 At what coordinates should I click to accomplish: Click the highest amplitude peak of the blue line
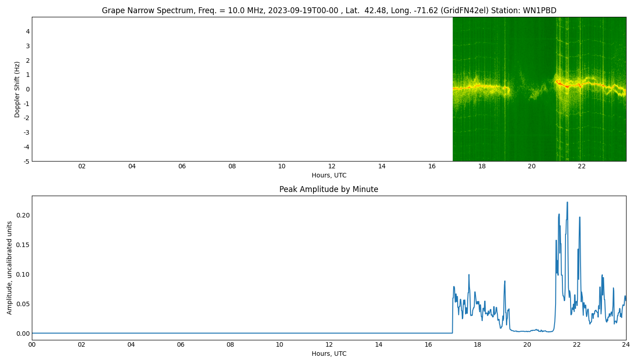tap(567, 203)
